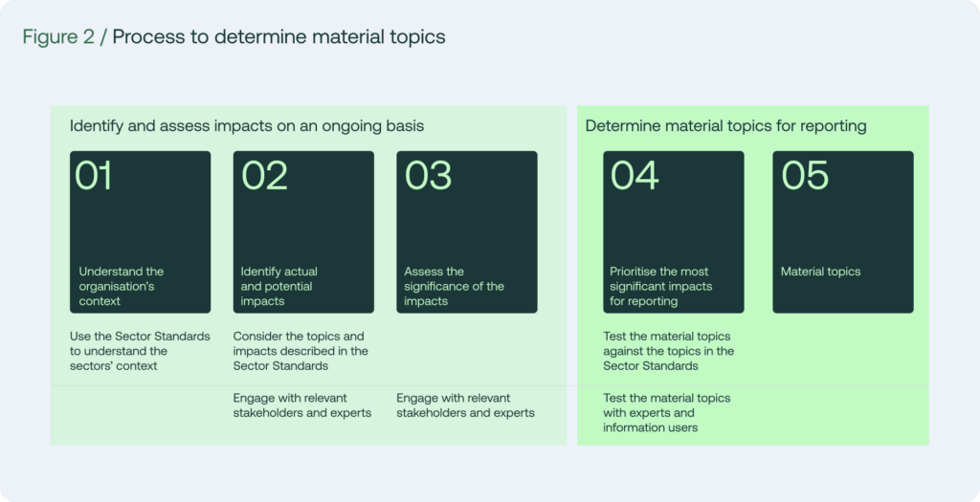Viewport: 980px width, 502px height.
Task: Click 'Engage with relevant stakeholders' under card 03
Action: tap(466, 405)
